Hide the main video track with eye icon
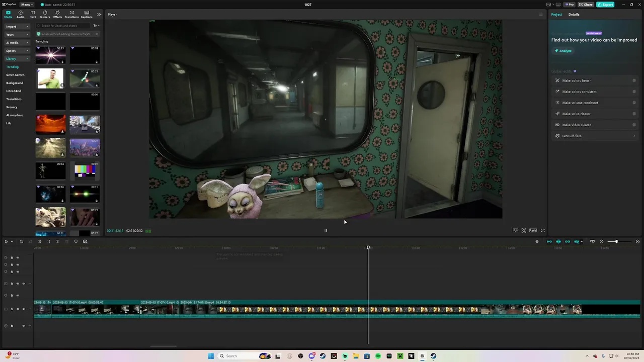The height and width of the screenshot is (362, 644). click(x=18, y=309)
